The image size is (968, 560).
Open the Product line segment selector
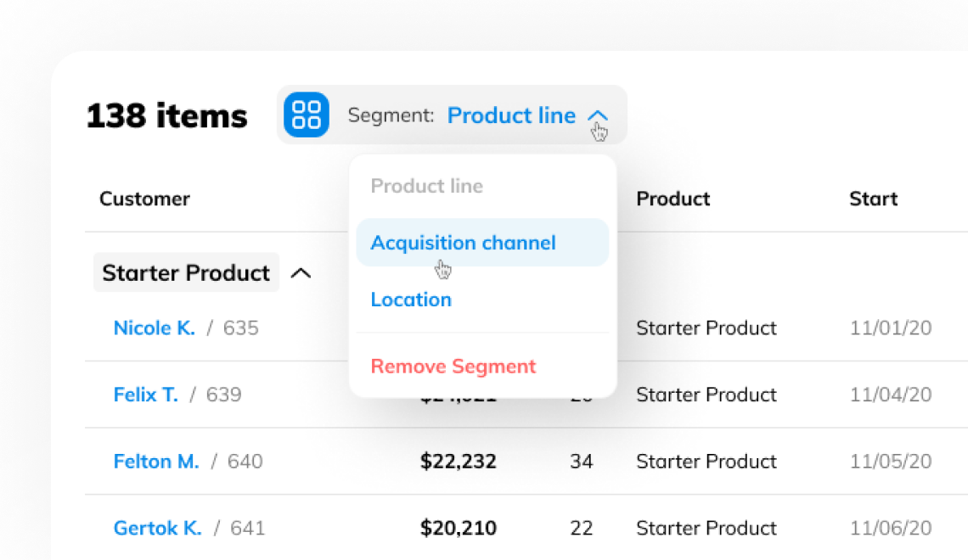coord(511,115)
